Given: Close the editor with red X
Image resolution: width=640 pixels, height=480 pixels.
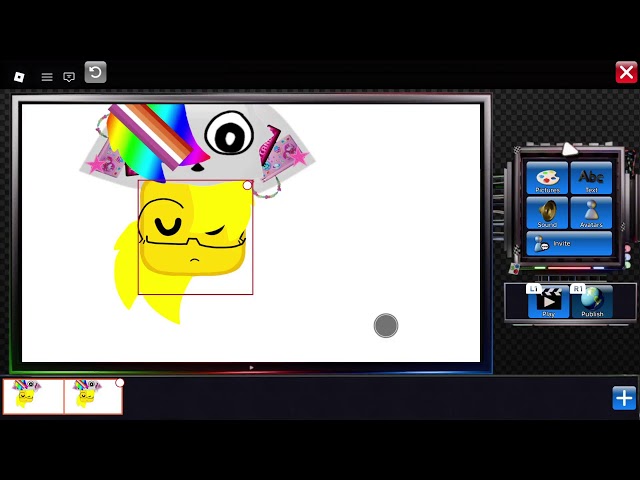Looking at the screenshot, I should [x=626, y=72].
